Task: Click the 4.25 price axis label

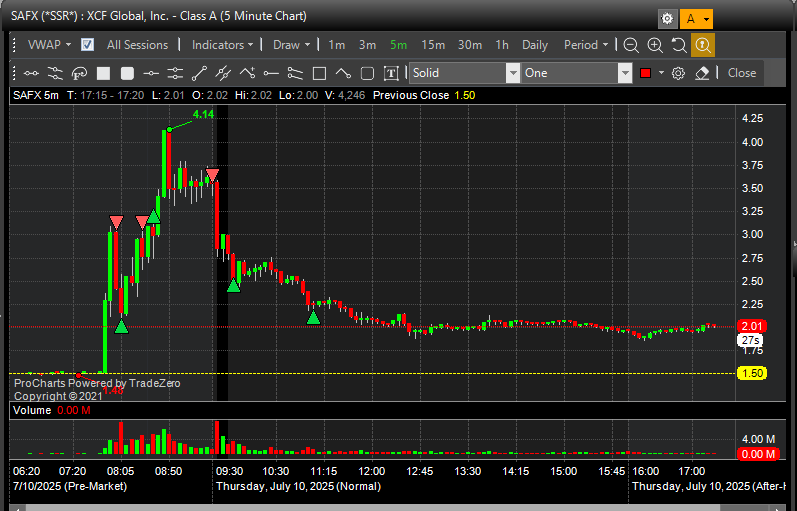Action: point(752,118)
